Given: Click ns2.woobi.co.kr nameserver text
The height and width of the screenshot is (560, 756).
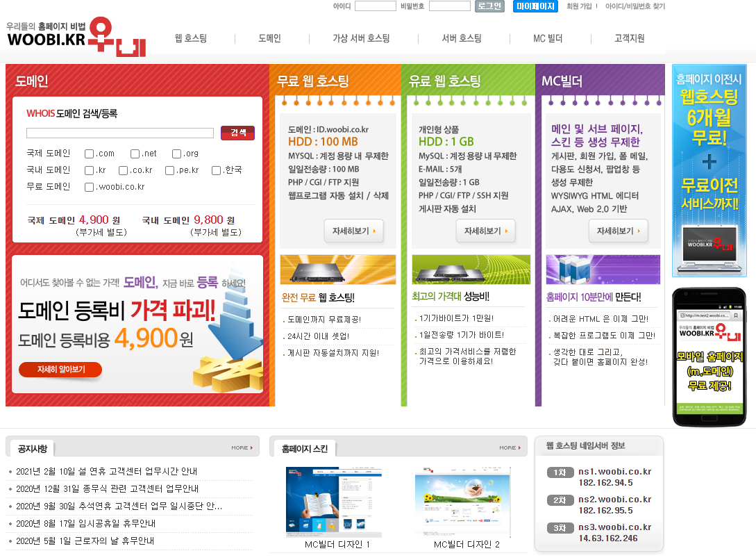Looking at the screenshot, I should (x=615, y=500).
